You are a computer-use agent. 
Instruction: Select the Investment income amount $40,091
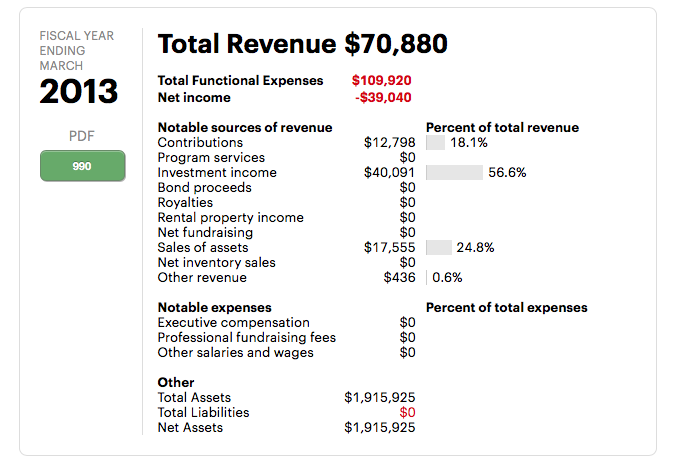pos(389,173)
